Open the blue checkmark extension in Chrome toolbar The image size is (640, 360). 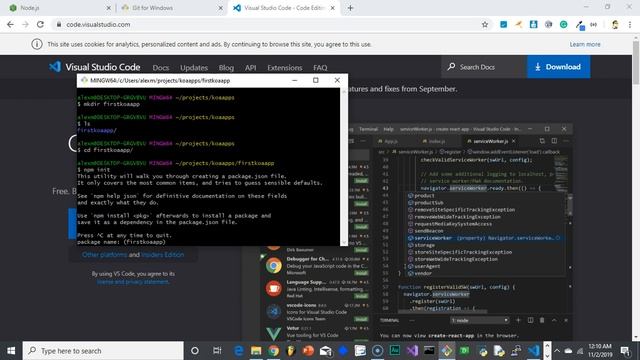pyautogui.click(x=503, y=24)
